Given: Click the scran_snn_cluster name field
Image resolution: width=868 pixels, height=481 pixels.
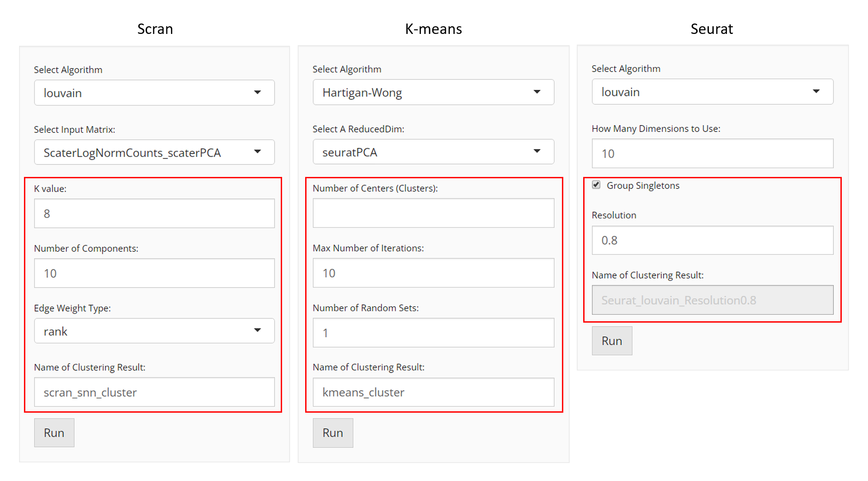Looking at the screenshot, I should point(154,392).
